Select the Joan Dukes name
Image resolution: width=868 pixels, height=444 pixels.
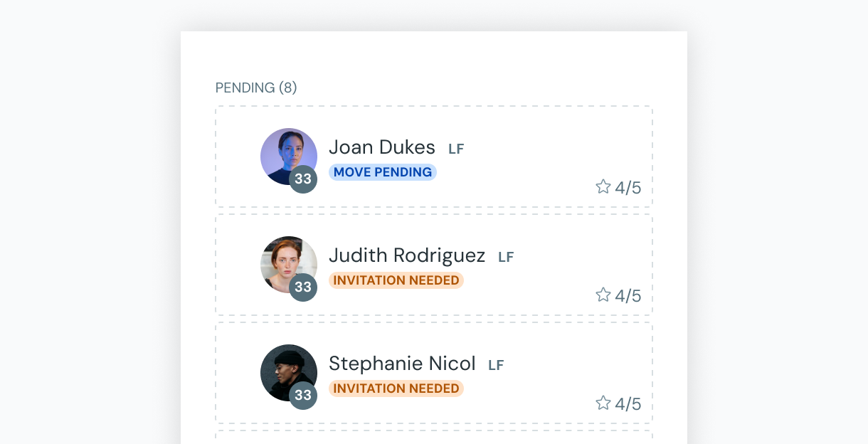pos(382,147)
